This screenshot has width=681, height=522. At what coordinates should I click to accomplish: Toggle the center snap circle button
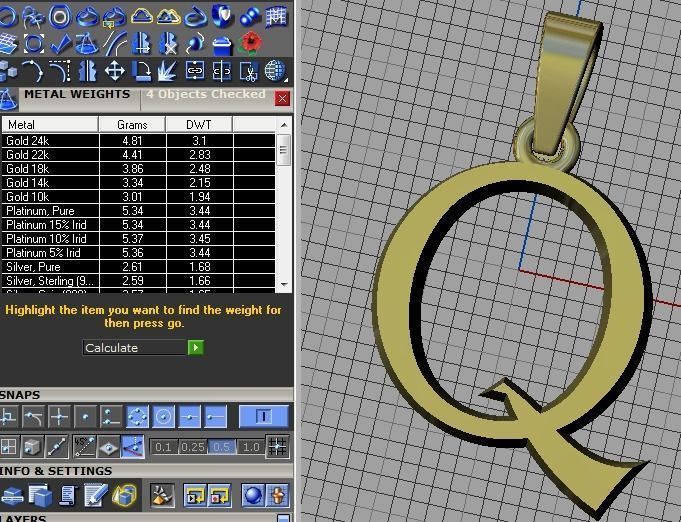(163, 417)
